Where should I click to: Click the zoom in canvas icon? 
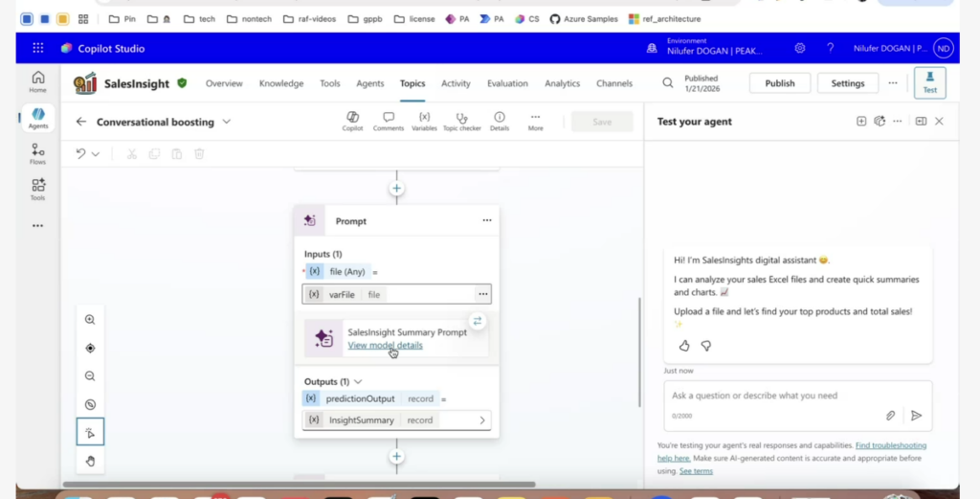pos(90,320)
